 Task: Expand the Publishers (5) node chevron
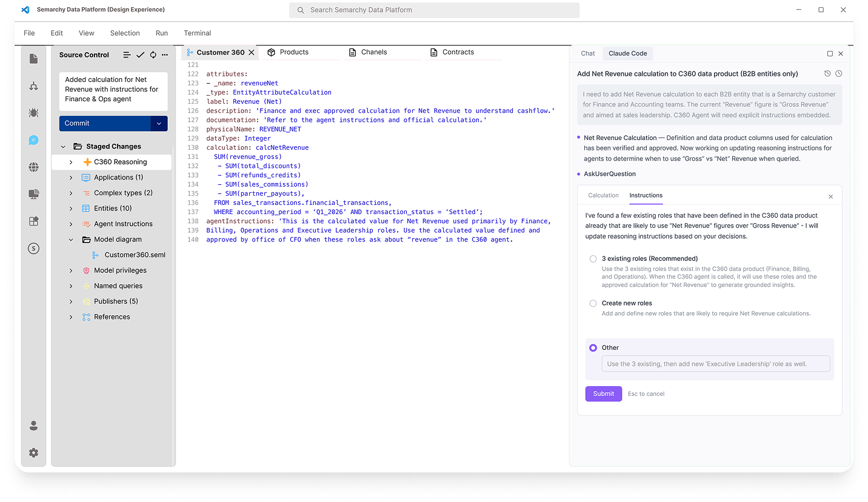point(71,301)
